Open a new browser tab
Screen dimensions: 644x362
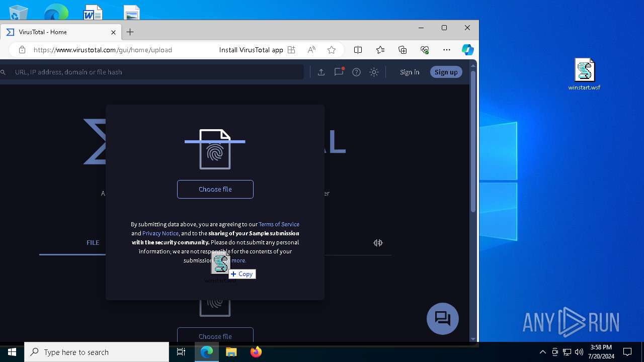pyautogui.click(x=130, y=32)
